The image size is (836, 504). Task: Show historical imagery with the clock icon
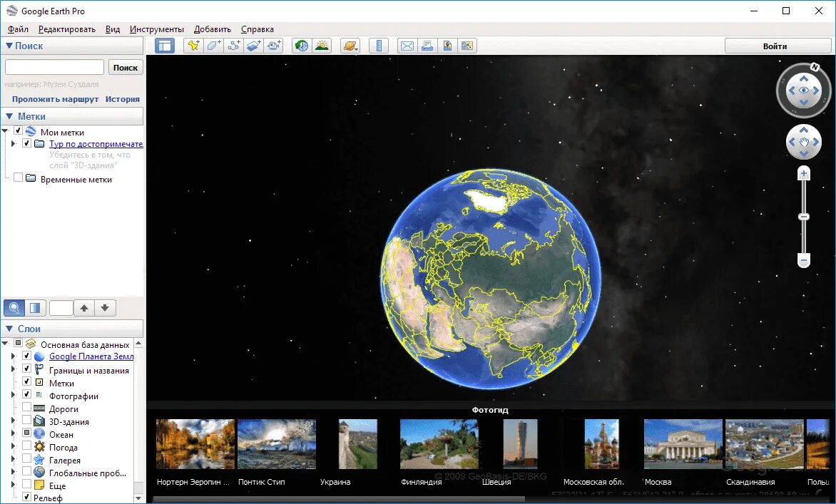point(301,45)
